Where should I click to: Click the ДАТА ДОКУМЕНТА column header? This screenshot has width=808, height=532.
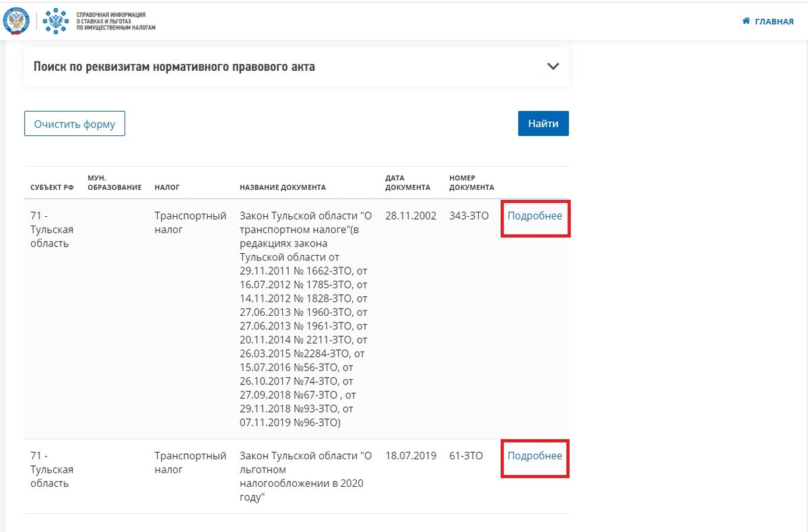pos(407,182)
